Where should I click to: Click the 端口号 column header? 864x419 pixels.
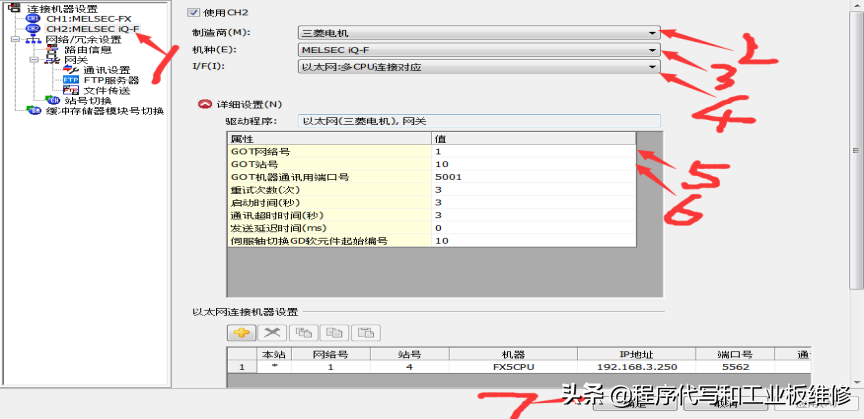click(x=735, y=353)
